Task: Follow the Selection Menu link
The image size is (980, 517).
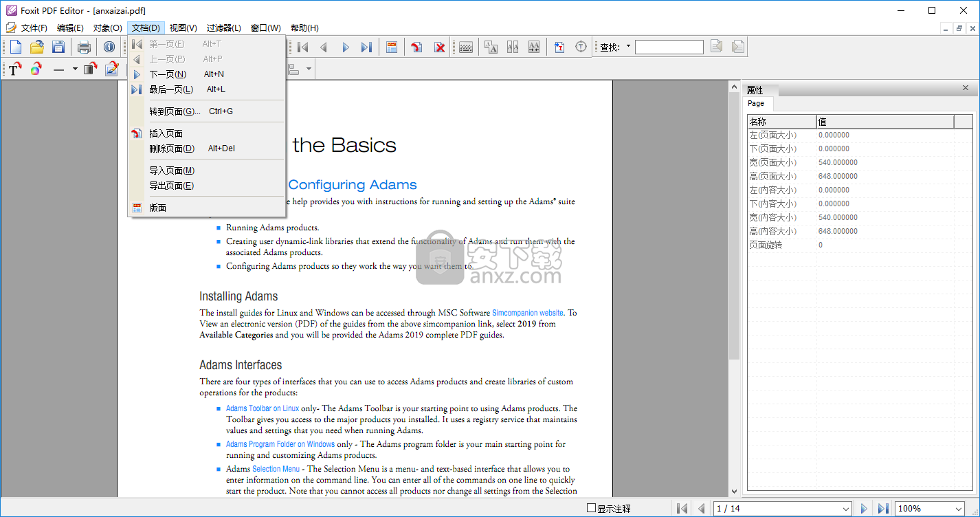Action: (276, 469)
